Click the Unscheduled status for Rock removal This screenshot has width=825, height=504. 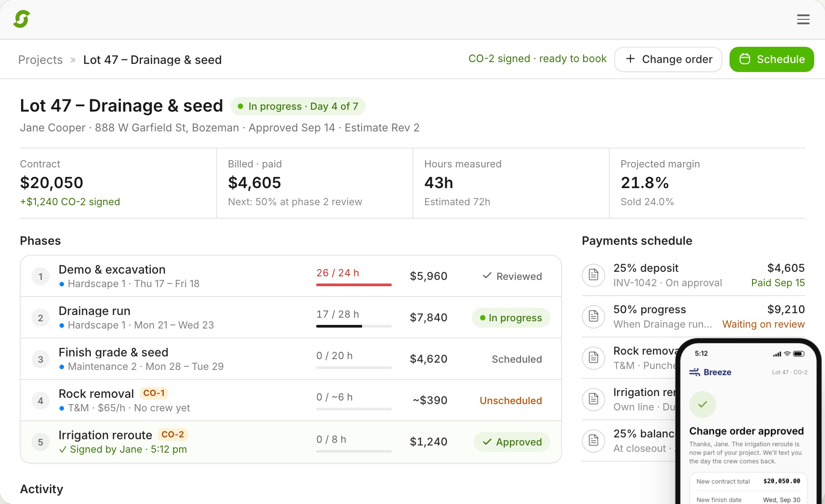[x=511, y=400]
